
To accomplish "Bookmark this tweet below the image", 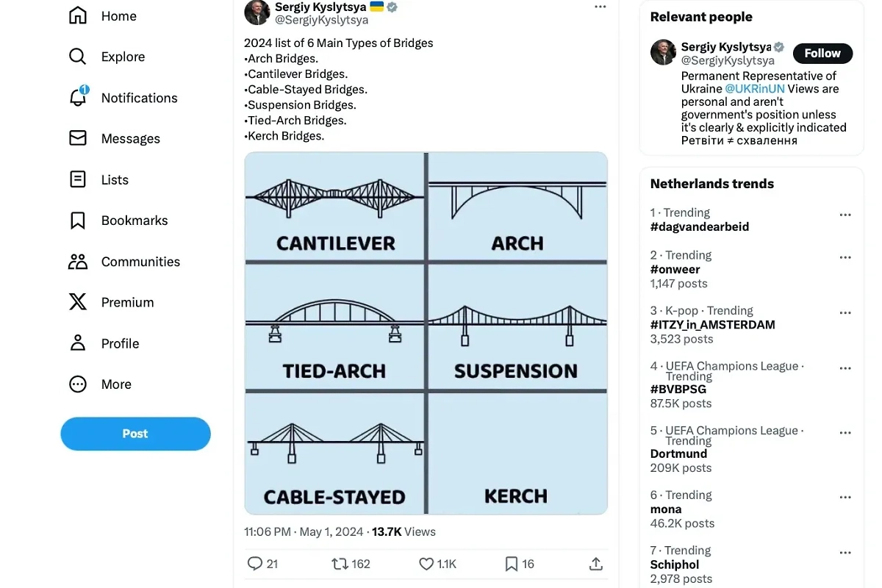I will click(x=512, y=564).
